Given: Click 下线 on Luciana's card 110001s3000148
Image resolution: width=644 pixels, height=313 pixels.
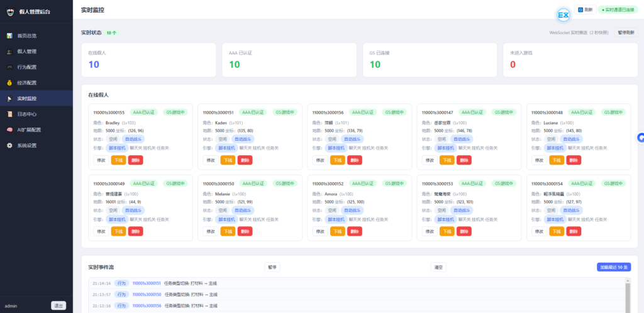Looking at the screenshot, I should click(x=557, y=160).
